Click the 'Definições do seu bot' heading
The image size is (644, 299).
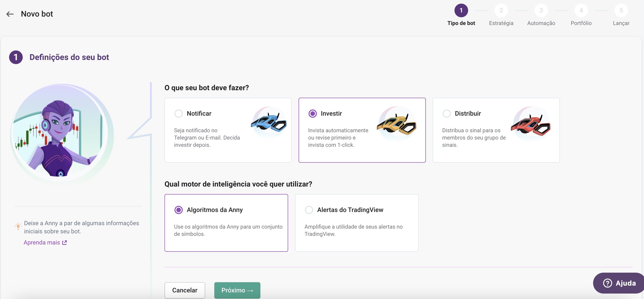[x=69, y=57]
